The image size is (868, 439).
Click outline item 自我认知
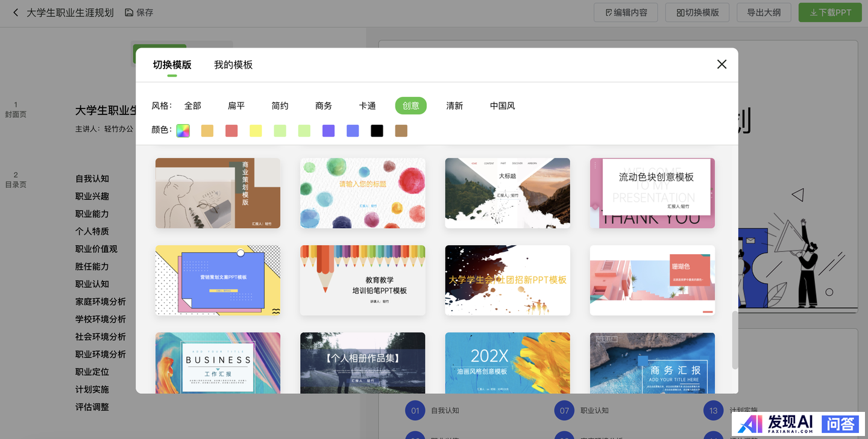point(92,179)
